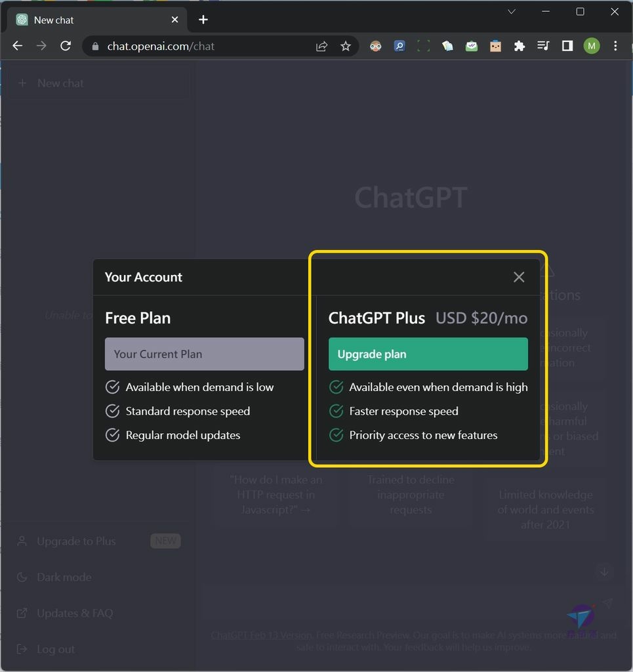
Task: Open Chrome three-dot menu
Action: click(x=615, y=46)
